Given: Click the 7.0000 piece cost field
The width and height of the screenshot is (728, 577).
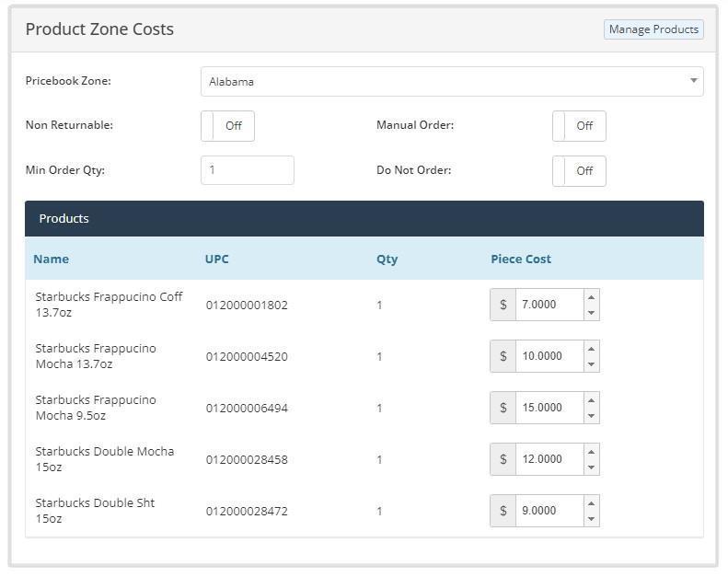Looking at the screenshot, I should (x=549, y=305).
